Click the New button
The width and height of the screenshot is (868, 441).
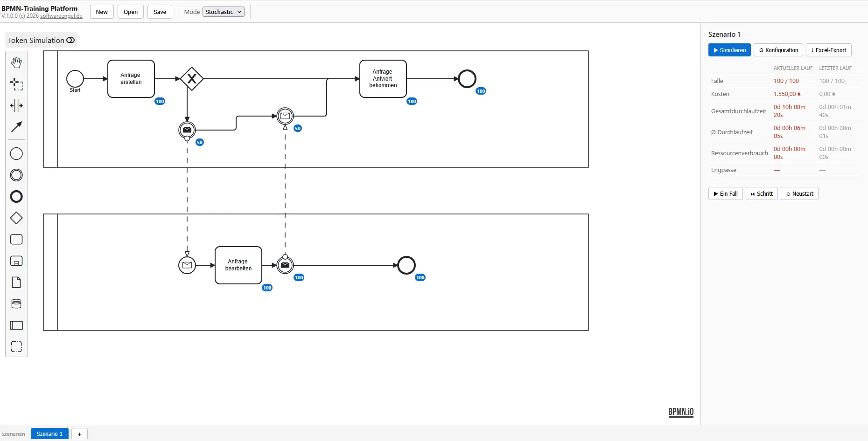(102, 12)
